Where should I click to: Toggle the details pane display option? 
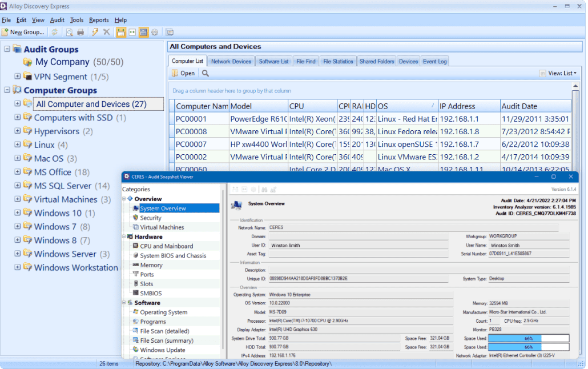pyautogui.click(x=143, y=32)
